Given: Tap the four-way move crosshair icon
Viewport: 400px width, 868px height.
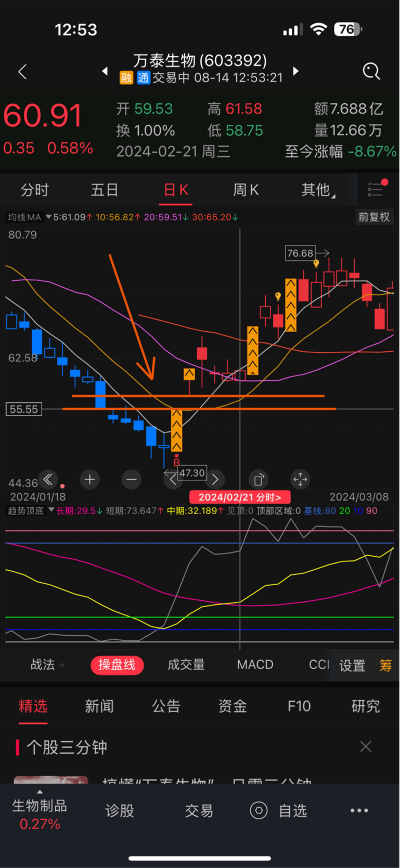Looking at the screenshot, I should (300, 479).
